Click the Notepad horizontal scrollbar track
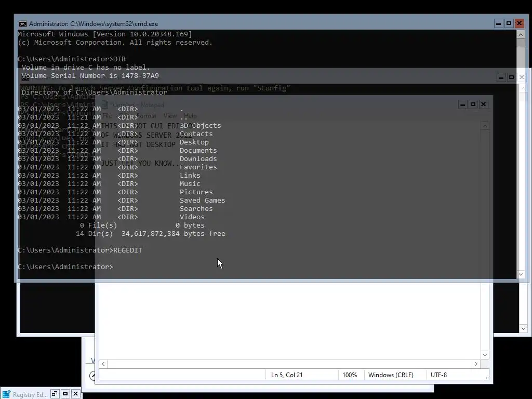Viewport: 532px width, 399px height. point(289,364)
